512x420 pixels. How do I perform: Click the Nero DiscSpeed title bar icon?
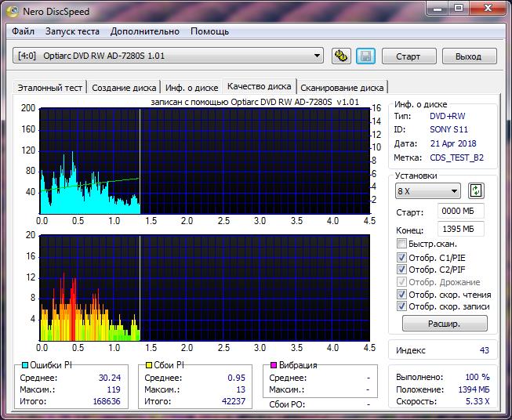[13, 10]
